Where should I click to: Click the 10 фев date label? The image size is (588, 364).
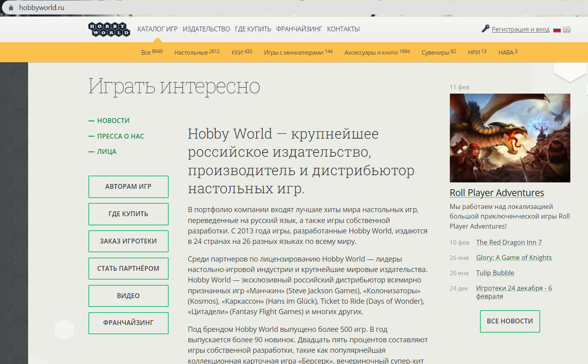pos(459,242)
